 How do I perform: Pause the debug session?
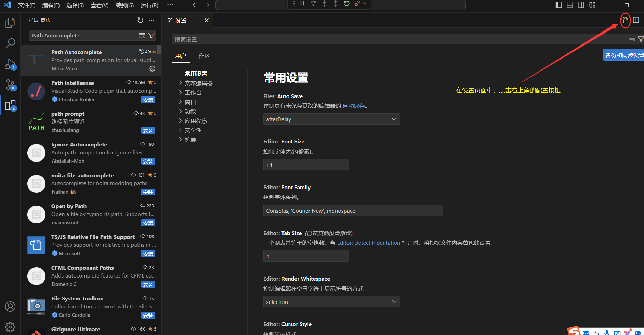click(x=302, y=3)
